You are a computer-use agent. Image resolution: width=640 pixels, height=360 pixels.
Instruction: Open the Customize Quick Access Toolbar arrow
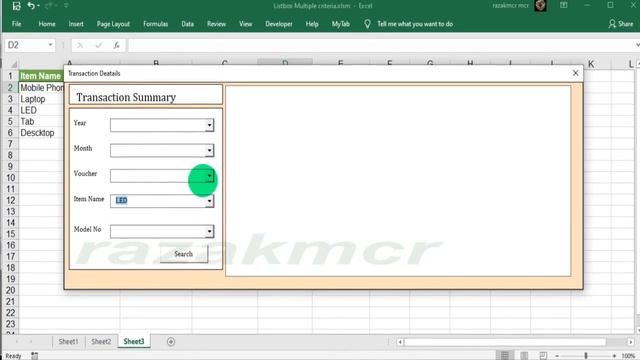click(66, 6)
